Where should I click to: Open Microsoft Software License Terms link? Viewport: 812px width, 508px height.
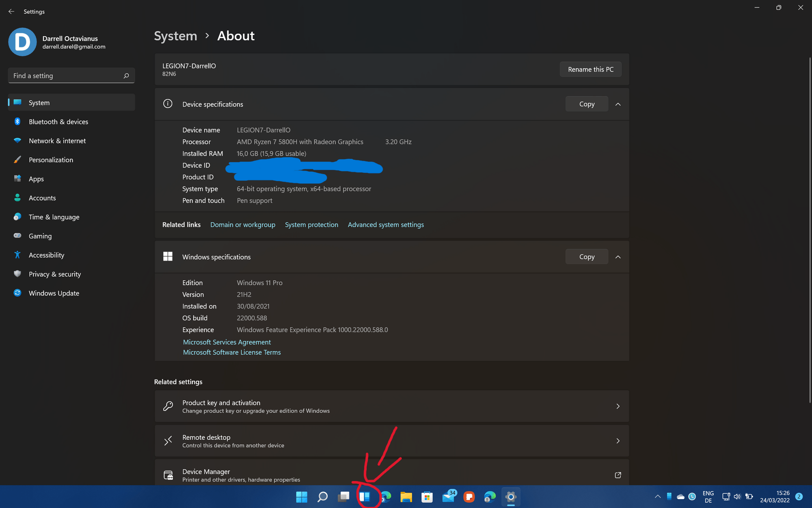pyautogui.click(x=232, y=352)
